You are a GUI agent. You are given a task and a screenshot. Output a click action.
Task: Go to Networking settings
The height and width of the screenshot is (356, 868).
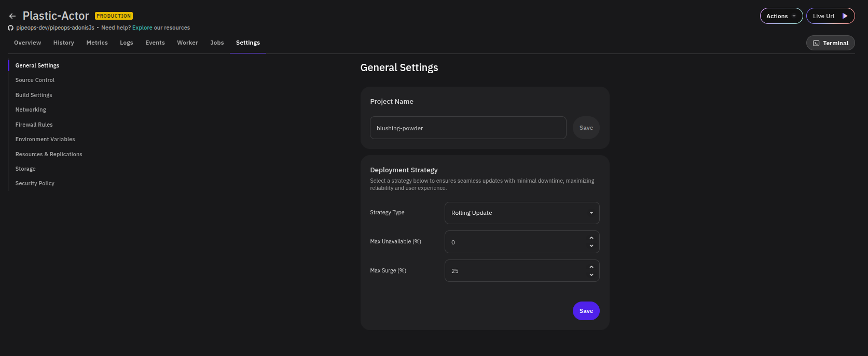pos(31,109)
